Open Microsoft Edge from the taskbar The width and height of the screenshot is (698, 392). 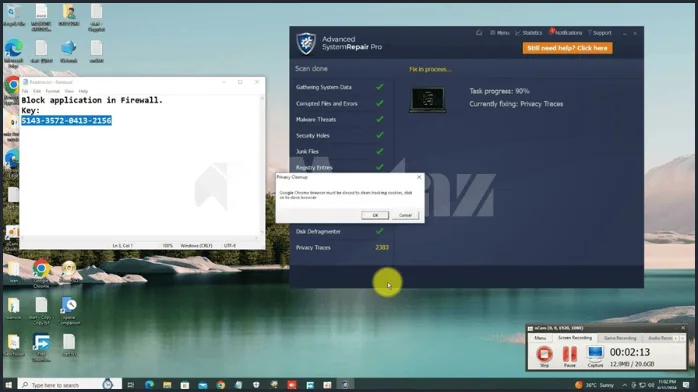coord(149,385)
